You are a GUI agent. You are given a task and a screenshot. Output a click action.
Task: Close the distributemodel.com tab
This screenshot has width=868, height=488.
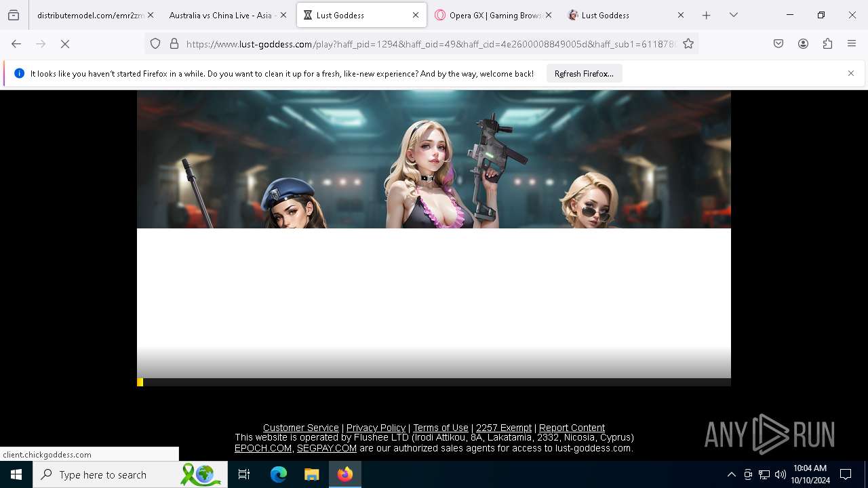(x=151, y=15)
